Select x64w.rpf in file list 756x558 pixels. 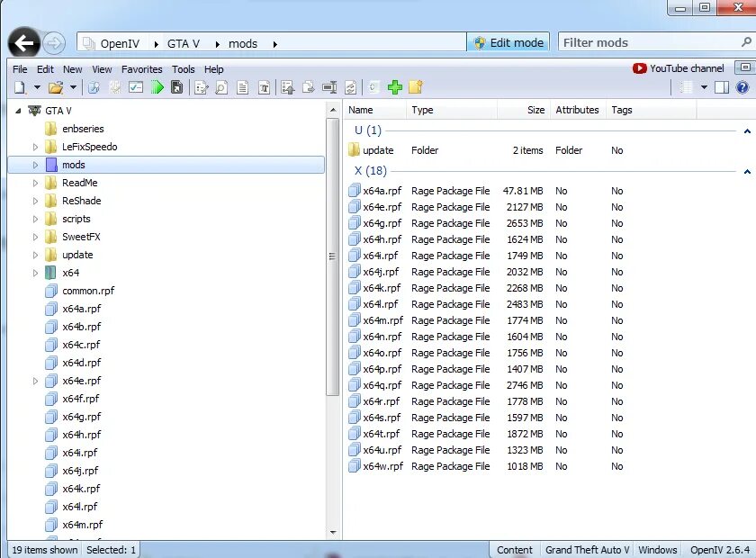[x=382, y=466]
